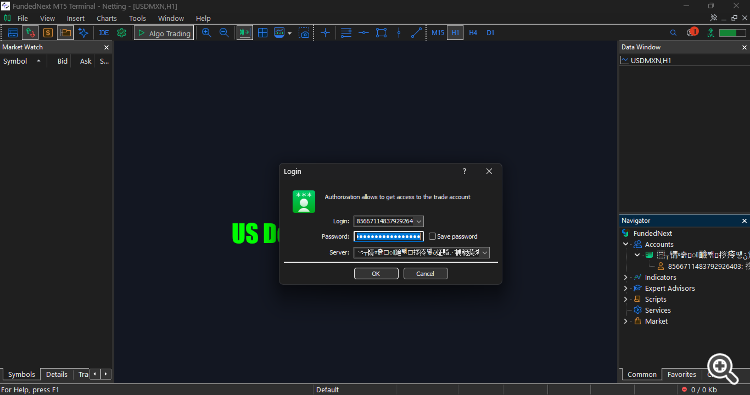The image size is (750, 395).
Task: Select the vertical line tool
Action: 398,33
